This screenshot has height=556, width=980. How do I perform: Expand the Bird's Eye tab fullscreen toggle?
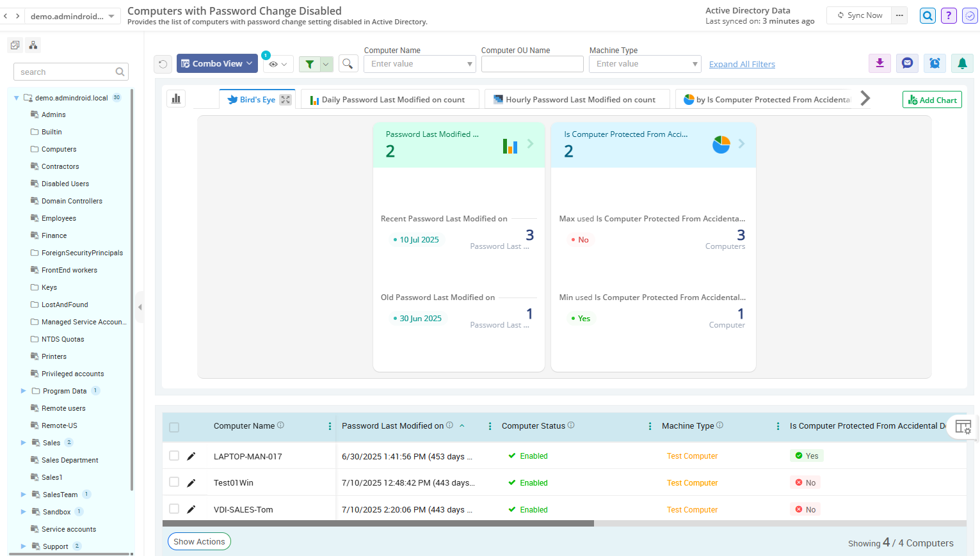[285, 100]
